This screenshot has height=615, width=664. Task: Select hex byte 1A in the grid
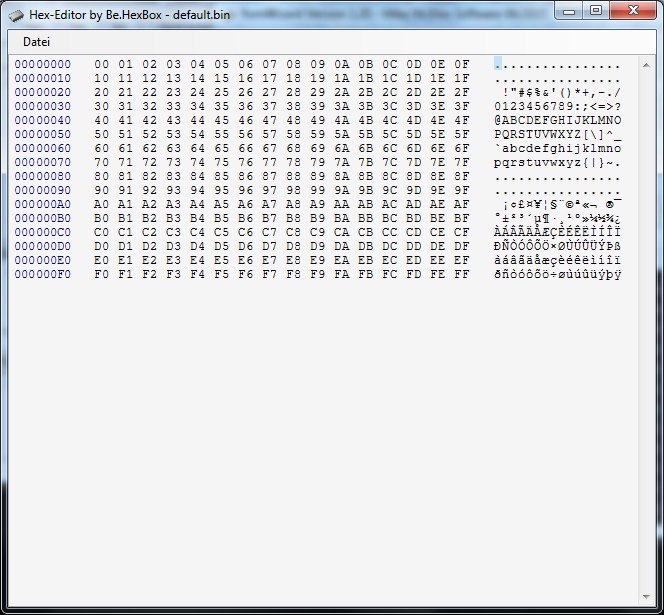tap(341, 78)
